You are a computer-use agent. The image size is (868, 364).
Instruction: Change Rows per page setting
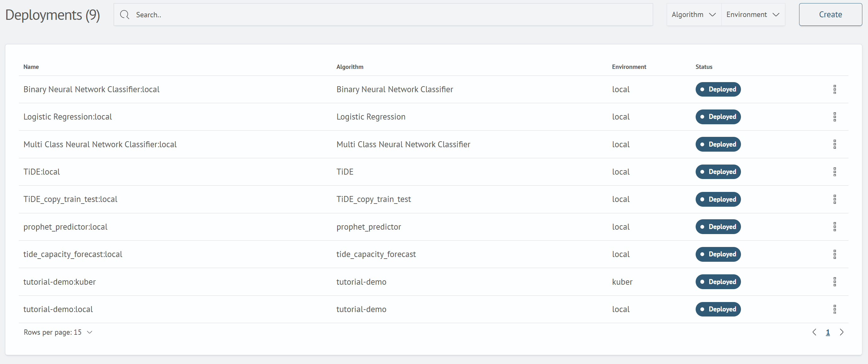pyautogui.click(x=58, y=332)
